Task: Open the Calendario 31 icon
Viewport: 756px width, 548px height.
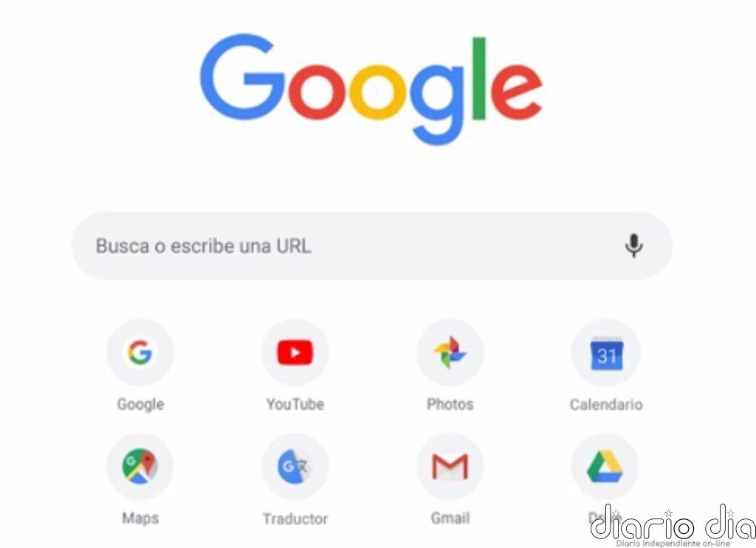Action: (x=605, y=352)
